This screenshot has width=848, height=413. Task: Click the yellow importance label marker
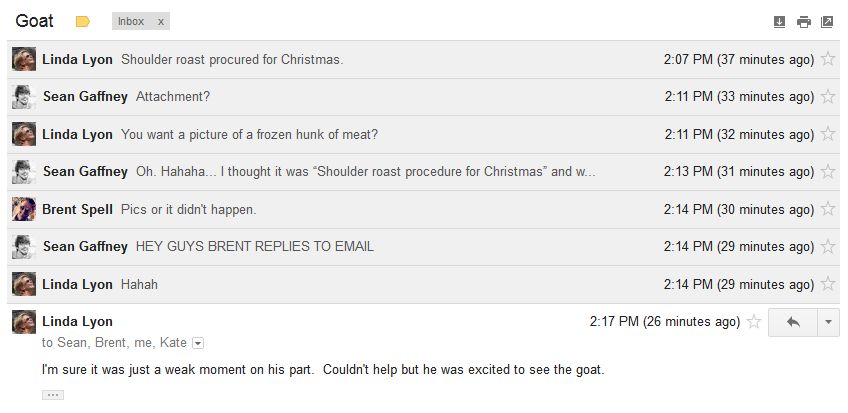(83, 21)
